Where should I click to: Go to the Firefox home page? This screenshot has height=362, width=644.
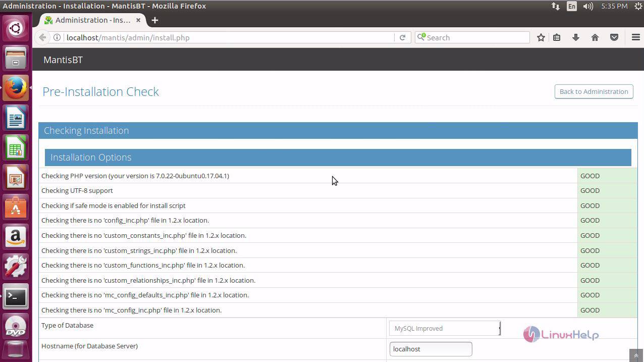(595, 37)
